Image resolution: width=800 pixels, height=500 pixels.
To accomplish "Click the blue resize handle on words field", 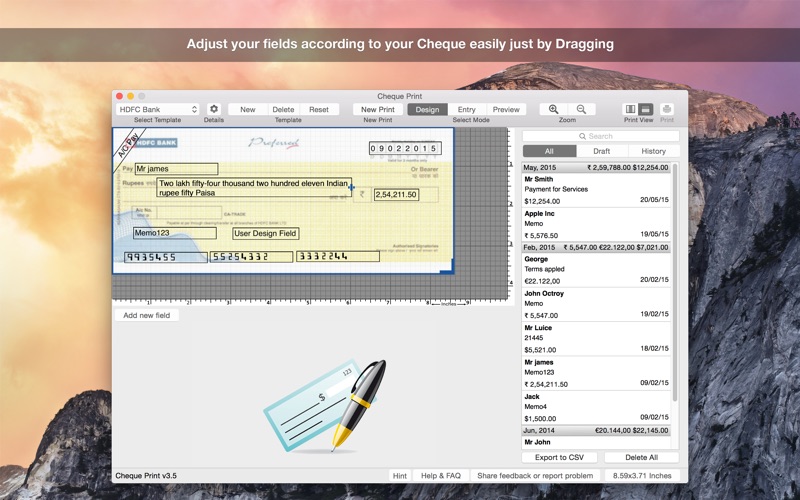I will tap(351, 187).
